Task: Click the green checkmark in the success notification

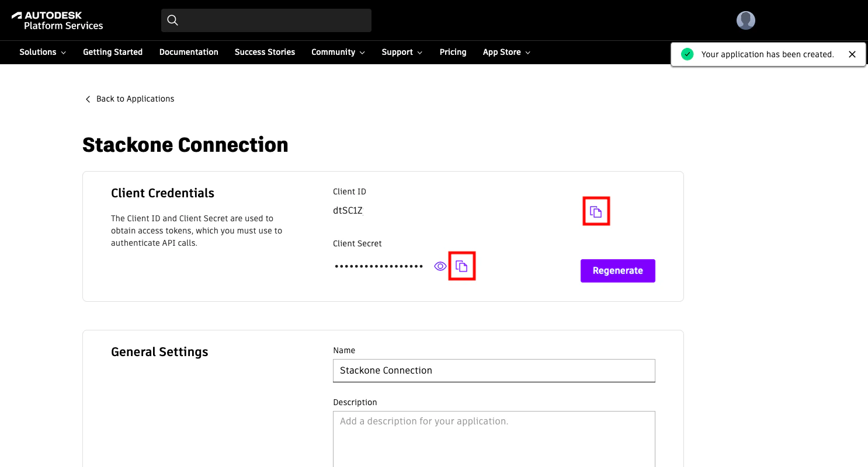Action: pyautogui.click(x=687, y=54)
